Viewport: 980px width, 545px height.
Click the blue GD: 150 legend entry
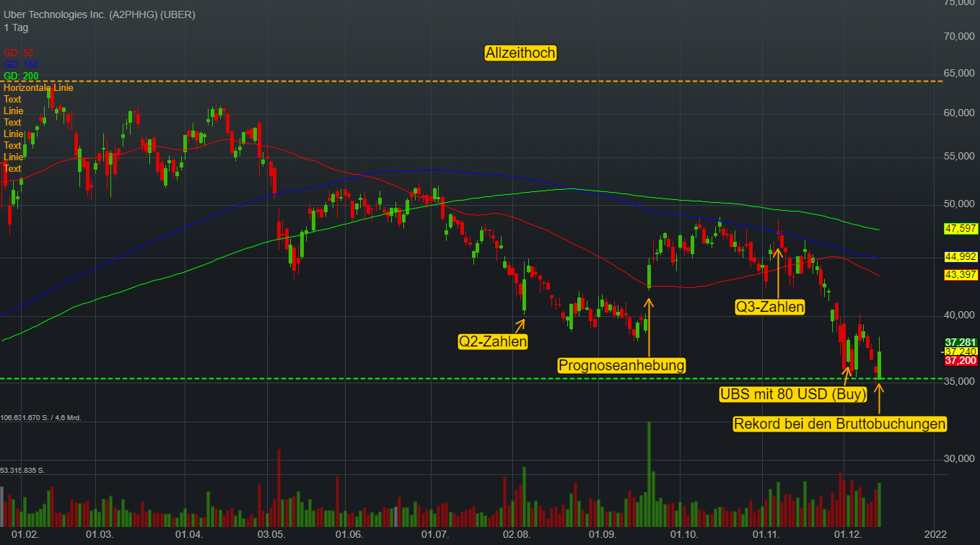[x=21, y=64]
